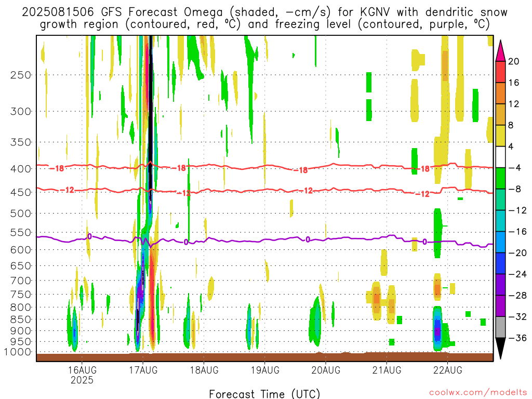The image size is (532, 399).
Task: Click the green -4 to -8 colorbar segment
Action: (500, 179)
